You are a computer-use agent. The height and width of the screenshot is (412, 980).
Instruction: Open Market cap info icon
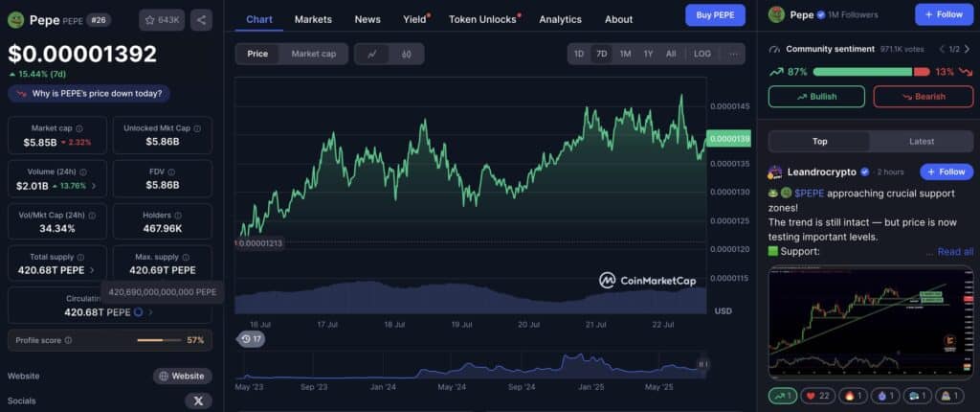78,128
